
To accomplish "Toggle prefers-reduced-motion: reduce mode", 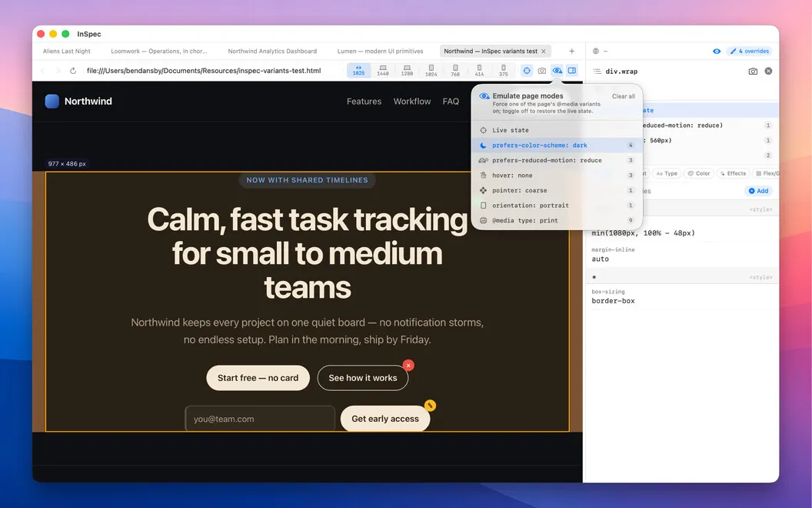I will 557,160.
